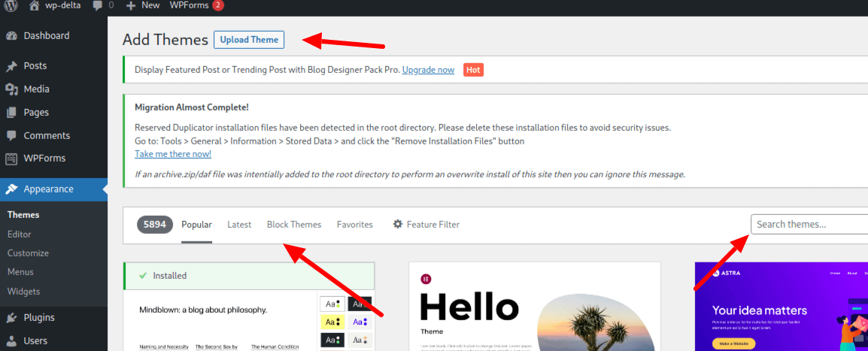
Task: Open WPForms in the top admin bar
Action: click(189, 5)
